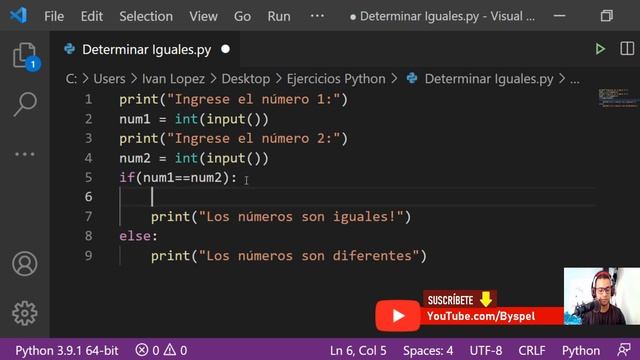Click the if(num1==num2): statement
640x360 pixels.
tap(178, 178)
